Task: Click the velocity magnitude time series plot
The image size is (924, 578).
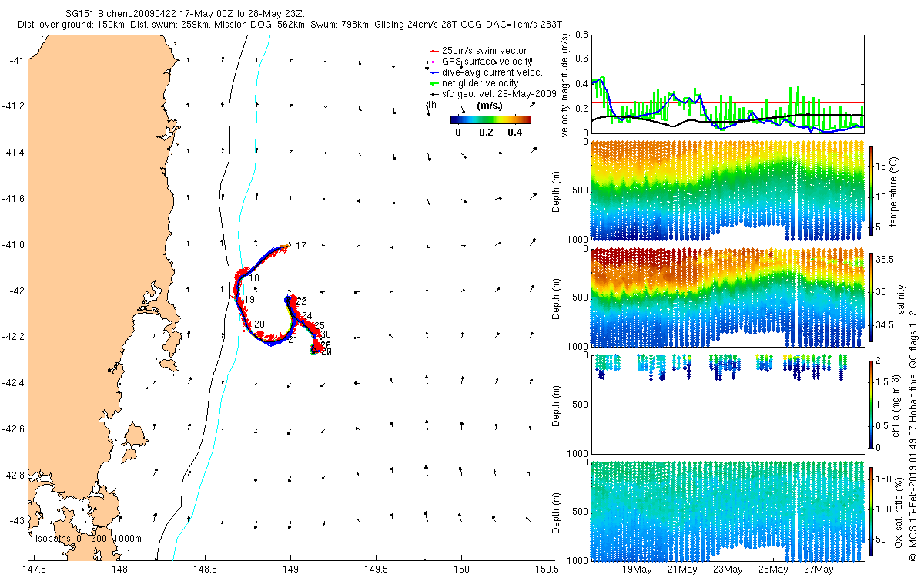Action: [x=727, y=83]
